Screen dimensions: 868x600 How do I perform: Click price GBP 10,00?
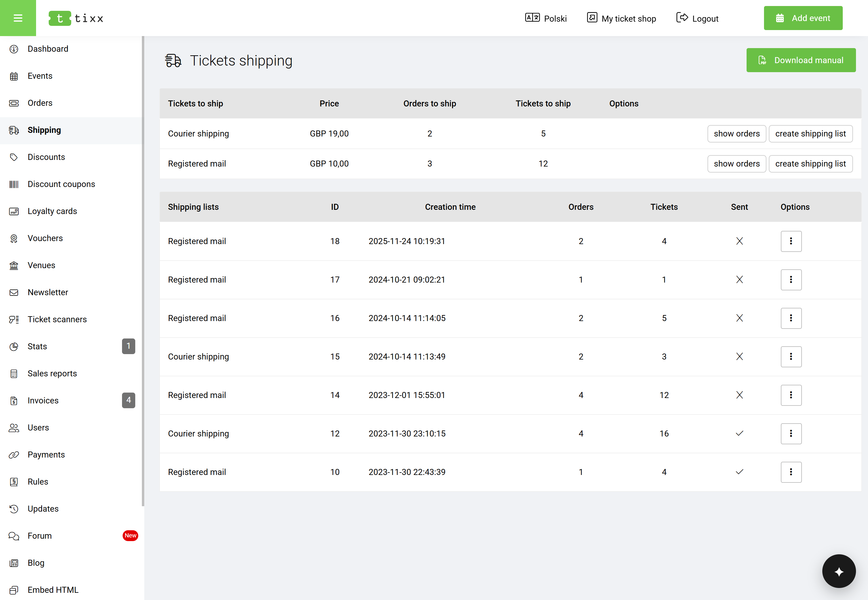coord(329,164)
